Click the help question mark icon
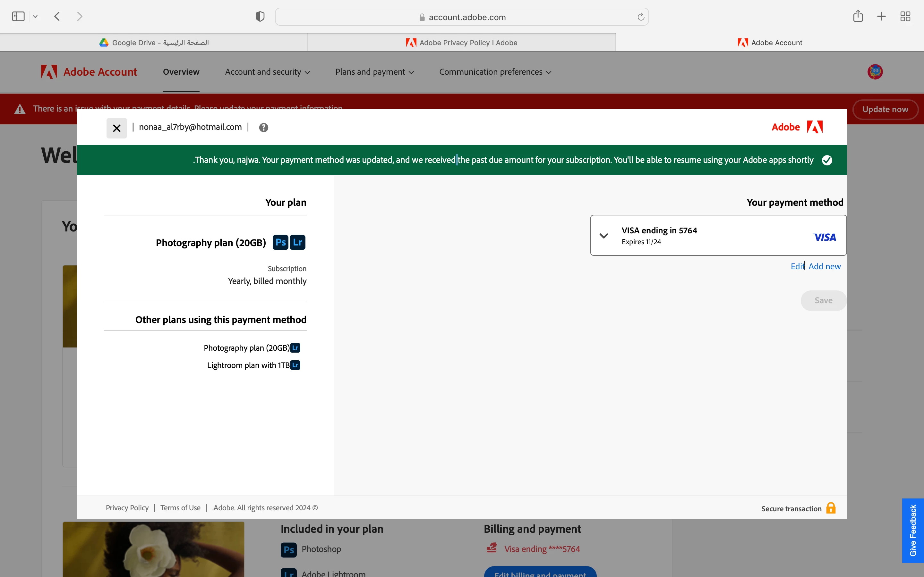924x577 pixels. pos(263,128)
